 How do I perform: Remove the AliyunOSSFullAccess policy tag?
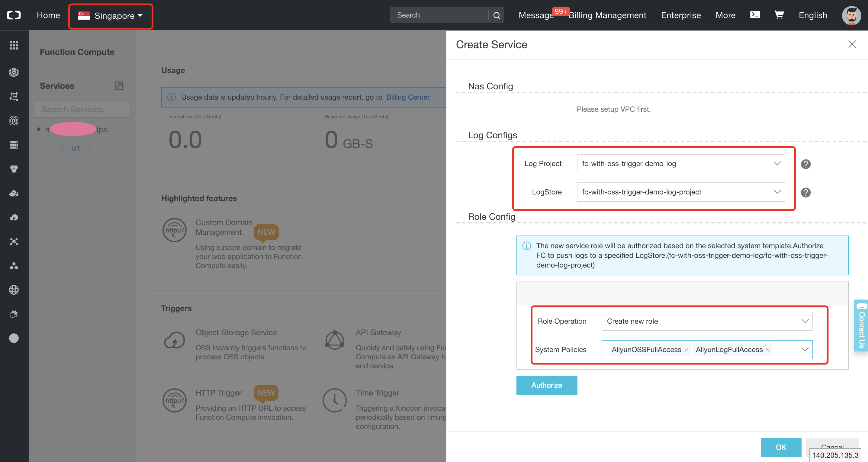point(686,350)
